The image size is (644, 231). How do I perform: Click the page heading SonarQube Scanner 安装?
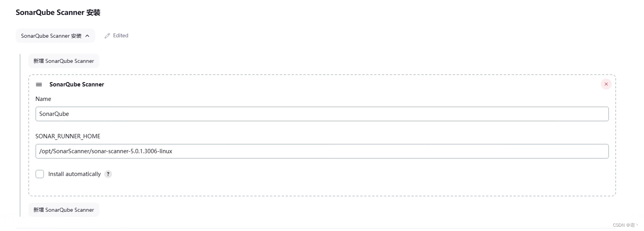tap(58, 12)
